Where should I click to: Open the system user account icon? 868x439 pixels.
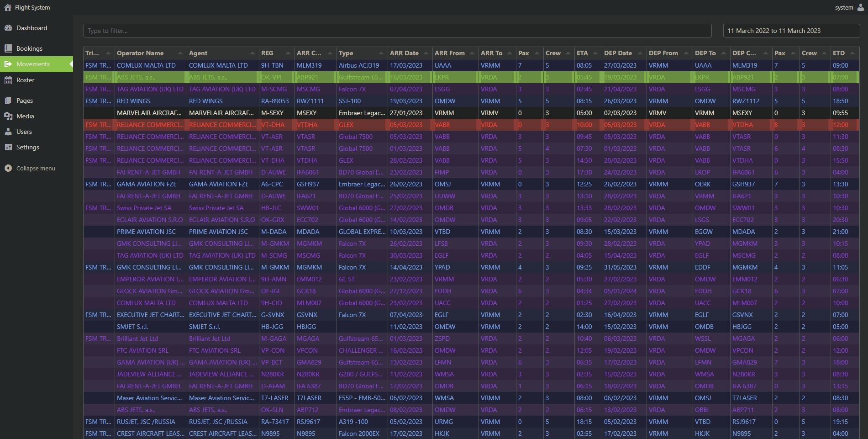pyautogui.click(x=861, y=7)
